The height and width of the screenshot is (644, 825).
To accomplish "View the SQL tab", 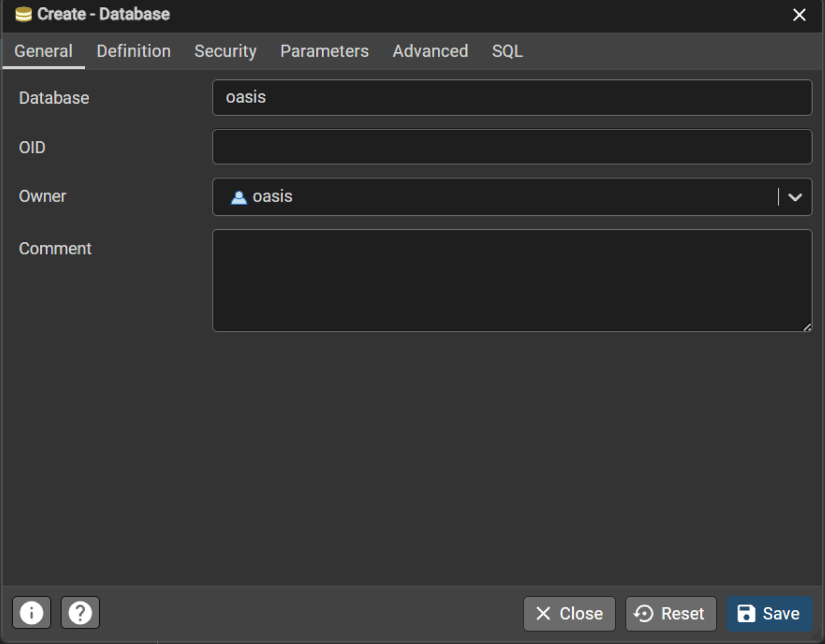I will [507, 51].
